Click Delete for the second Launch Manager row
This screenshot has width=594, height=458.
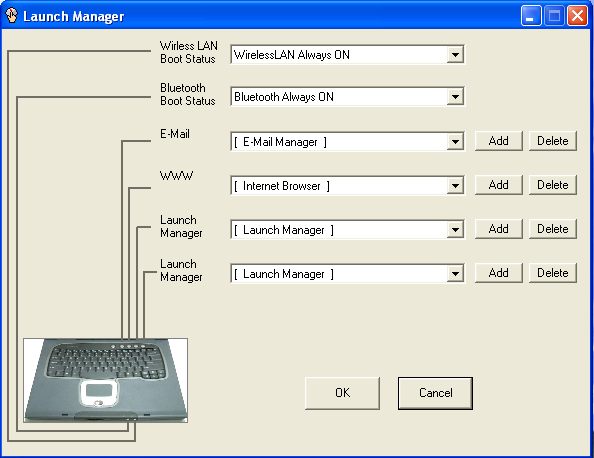click(553, 273)
